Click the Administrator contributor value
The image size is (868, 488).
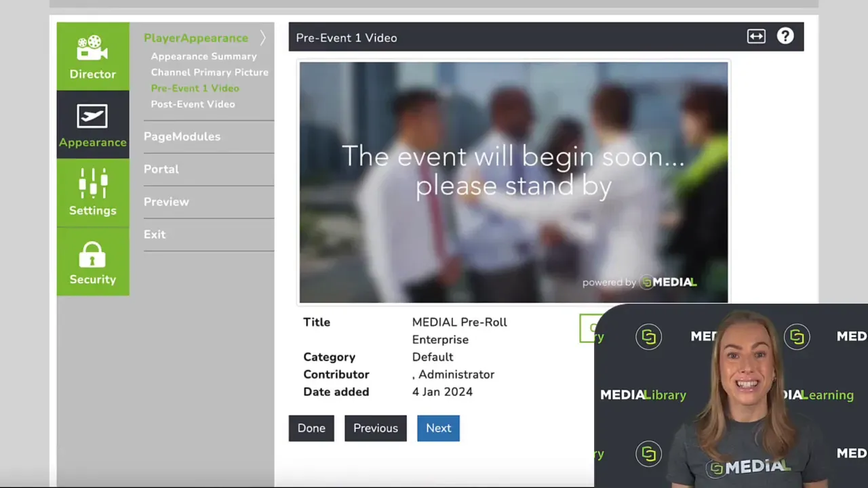tap(453, 374)
